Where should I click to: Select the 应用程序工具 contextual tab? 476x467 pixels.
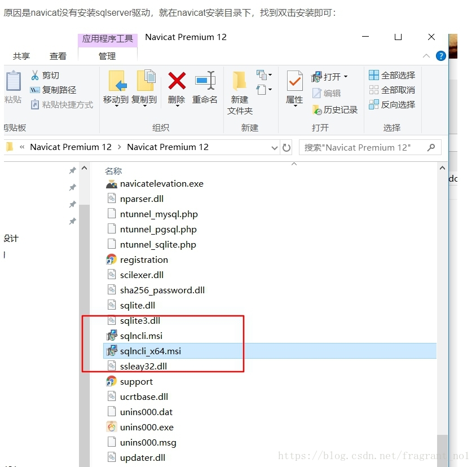coord(108,39)
